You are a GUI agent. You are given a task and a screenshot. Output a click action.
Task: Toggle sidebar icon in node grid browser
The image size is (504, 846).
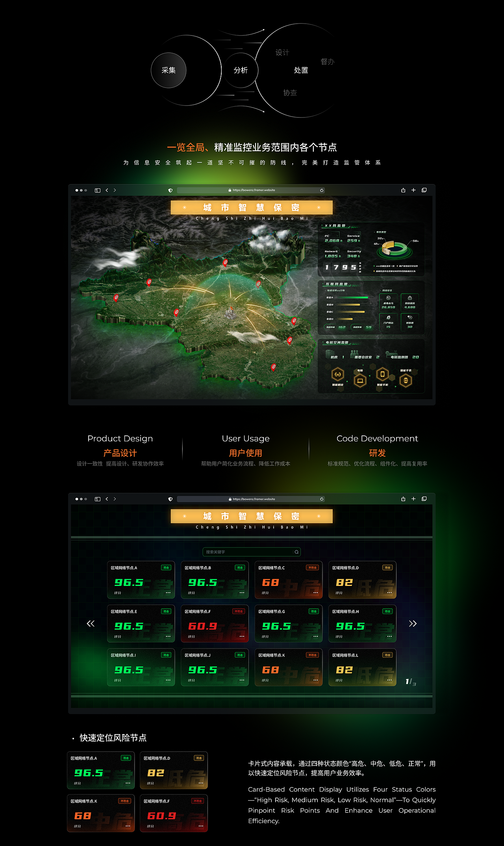point(98,499)
